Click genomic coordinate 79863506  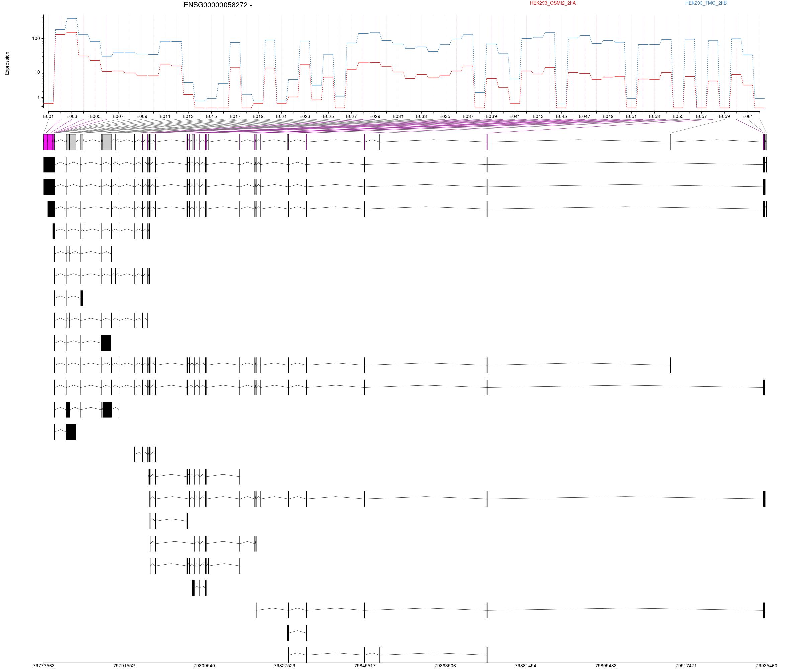tap(445, 666)
